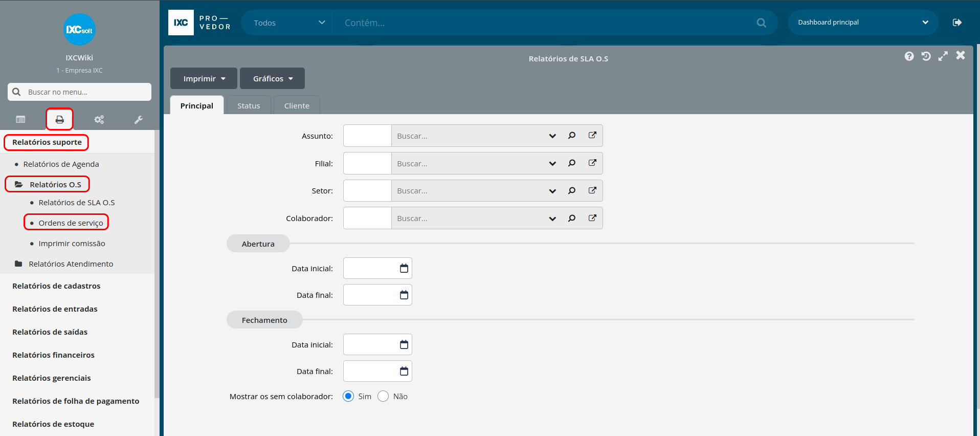
Task: Open the wrench tools icon in the sidebar
Action: 139,119
